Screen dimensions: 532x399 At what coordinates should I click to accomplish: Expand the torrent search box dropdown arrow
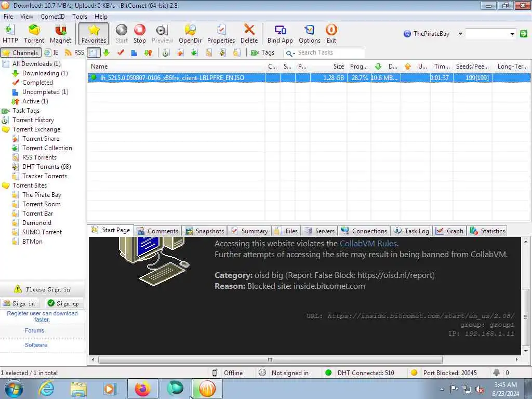512,34
